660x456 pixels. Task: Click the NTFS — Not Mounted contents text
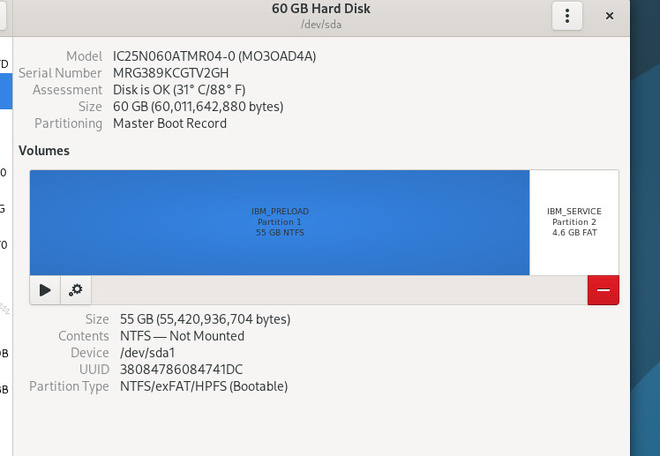coord(182,336)
